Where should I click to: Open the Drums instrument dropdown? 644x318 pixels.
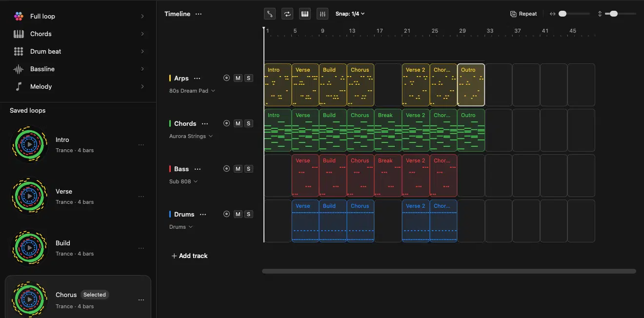click(181, 227)
